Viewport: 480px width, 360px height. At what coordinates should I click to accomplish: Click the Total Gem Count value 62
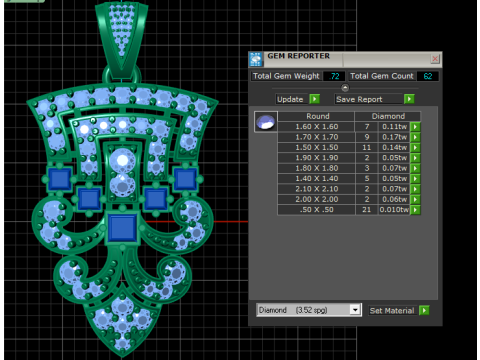[x=428, y=76]
